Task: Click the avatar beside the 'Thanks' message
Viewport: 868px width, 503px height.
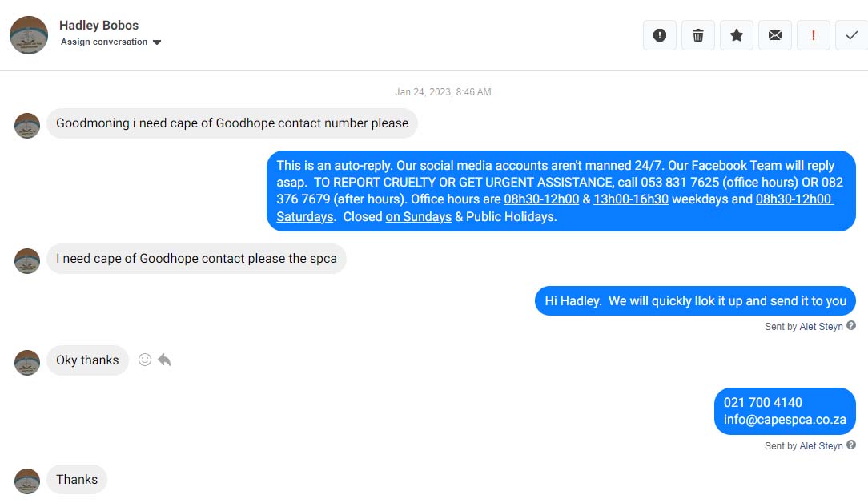Action: (27, 481)
